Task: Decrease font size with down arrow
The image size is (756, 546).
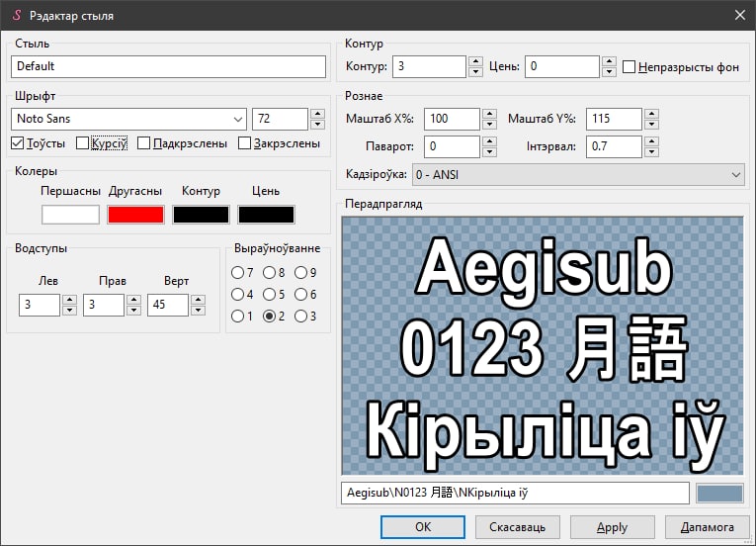Action: [x=317, y=125]
